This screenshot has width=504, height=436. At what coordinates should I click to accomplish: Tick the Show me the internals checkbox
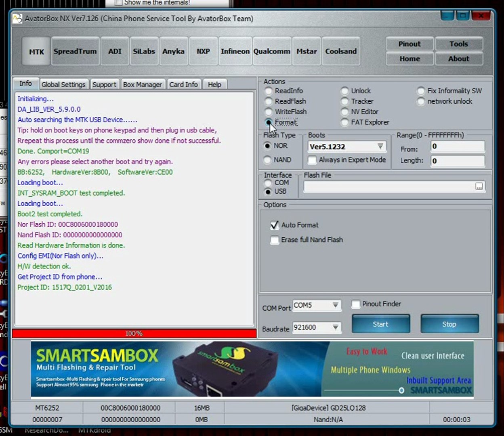pos(118,2)
